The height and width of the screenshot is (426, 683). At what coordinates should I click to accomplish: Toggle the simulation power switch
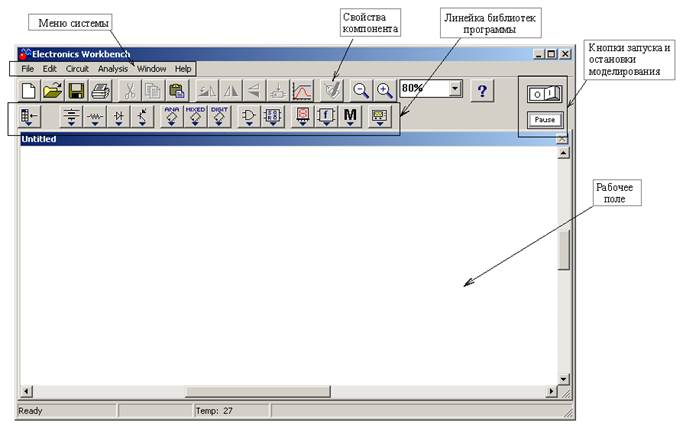coord(544,94)
